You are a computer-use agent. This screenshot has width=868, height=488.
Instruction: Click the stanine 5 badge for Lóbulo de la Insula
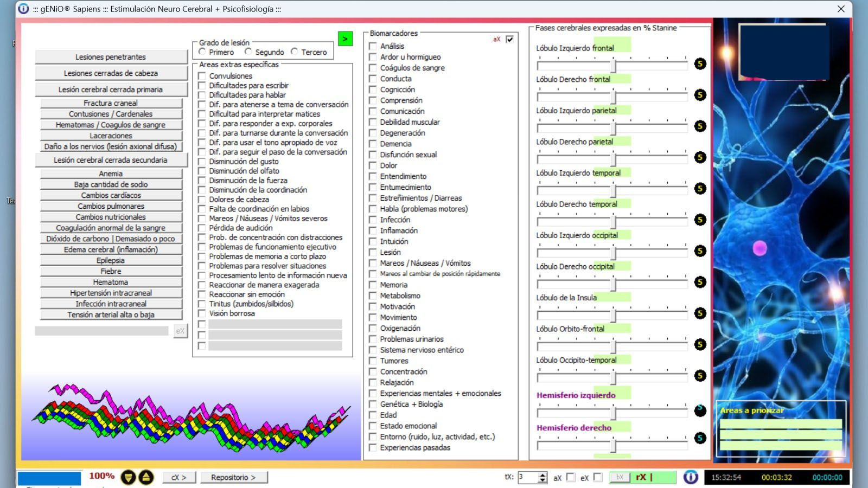pyautogui.click(x=700, y=313)
